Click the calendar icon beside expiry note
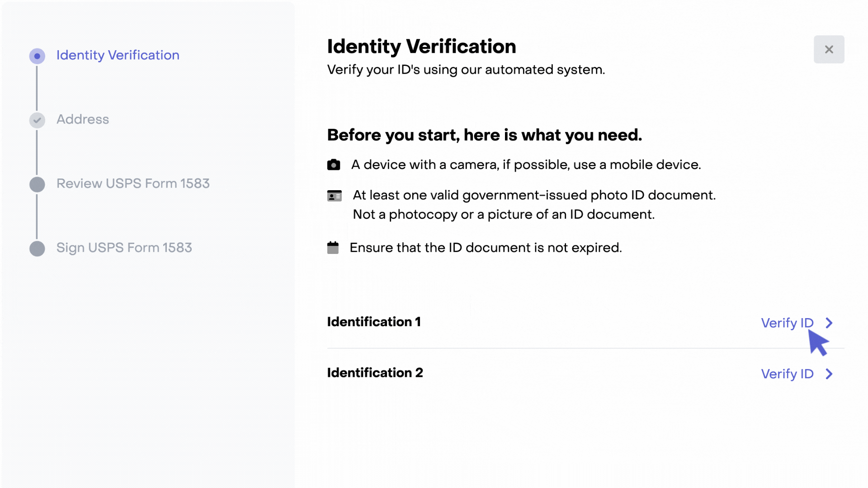Screen dimensions: 868x488 333,248
